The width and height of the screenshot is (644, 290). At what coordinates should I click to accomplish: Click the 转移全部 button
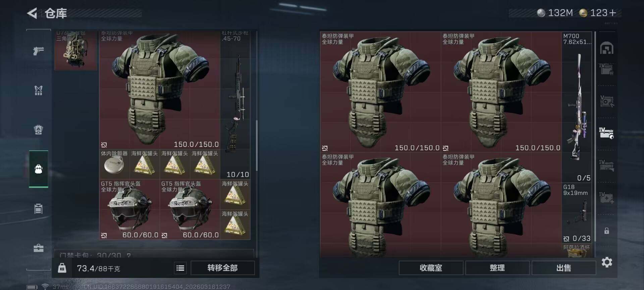click(222, 268)
